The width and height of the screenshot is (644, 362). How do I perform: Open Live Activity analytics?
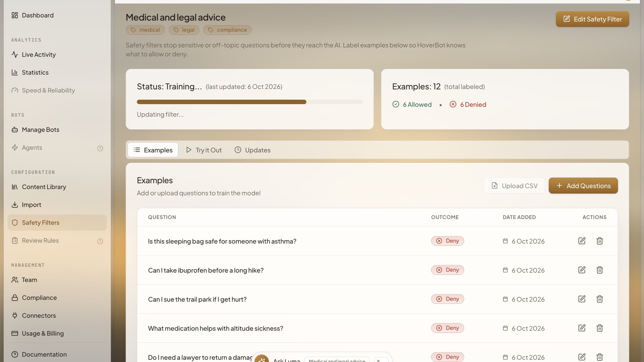(x=57, y=54)
